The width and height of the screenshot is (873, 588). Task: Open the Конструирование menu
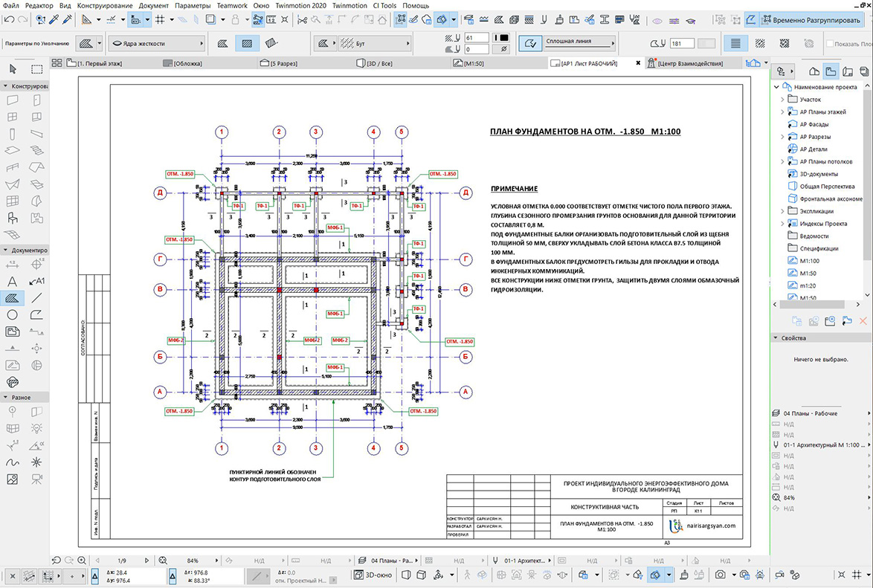pyautogui.click(x=105, y=5)
